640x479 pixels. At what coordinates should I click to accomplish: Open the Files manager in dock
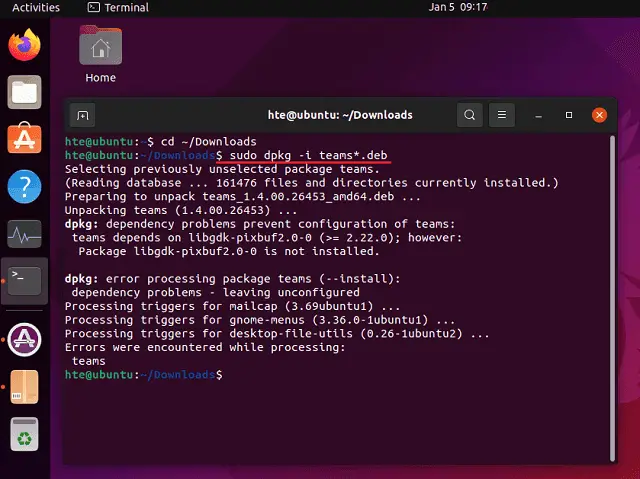[x=24, y=92]
